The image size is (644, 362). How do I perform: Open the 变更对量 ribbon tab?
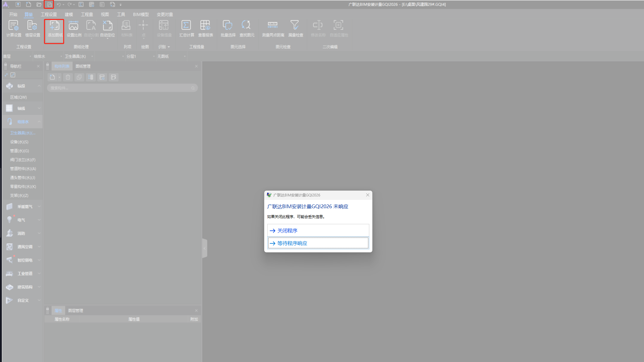[165, 15]
